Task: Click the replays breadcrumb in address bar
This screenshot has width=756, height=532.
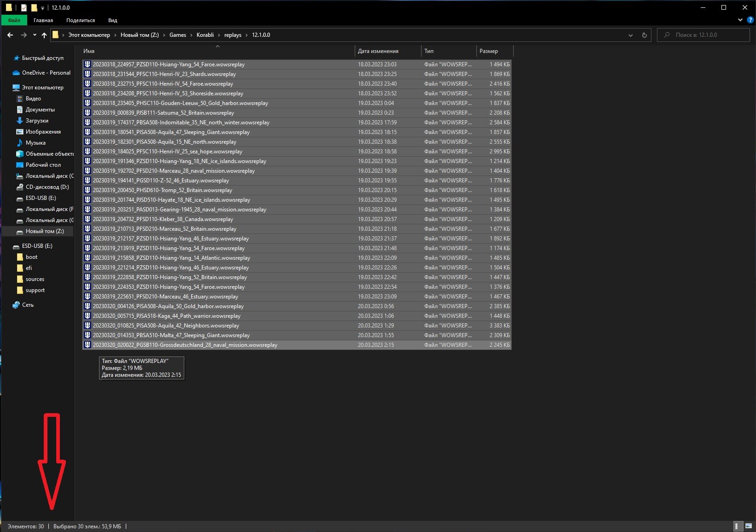Action: coord(233,35)
